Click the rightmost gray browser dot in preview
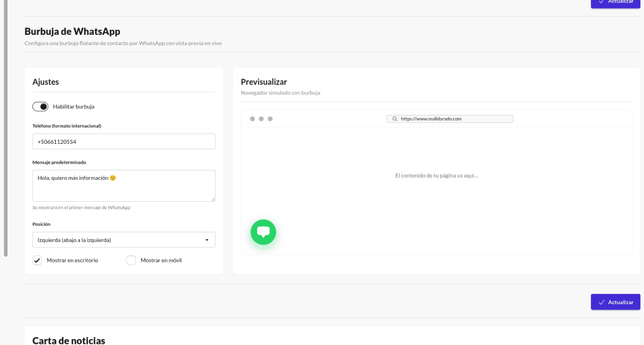Screen dimensions: 644x345 [270, 118]
